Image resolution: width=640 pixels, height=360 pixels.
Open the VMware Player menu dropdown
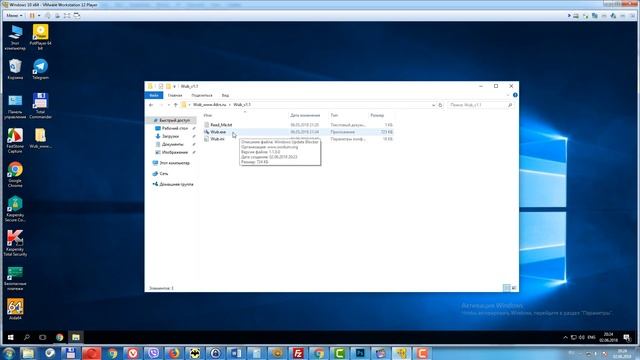pos(14,16)
